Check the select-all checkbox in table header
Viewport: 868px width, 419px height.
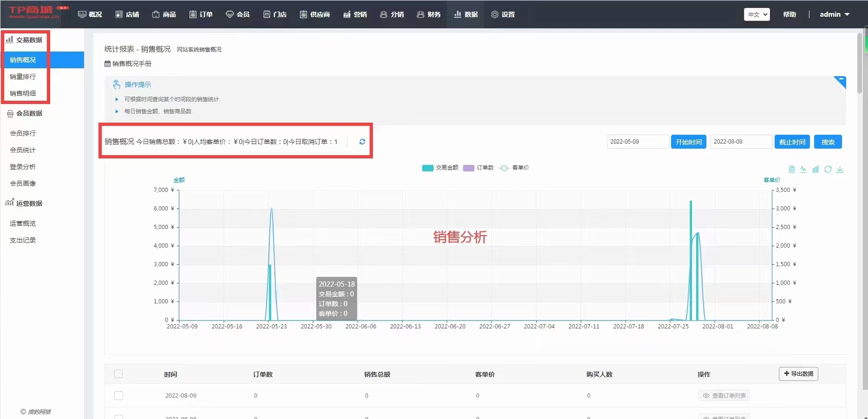pos(118,374)
